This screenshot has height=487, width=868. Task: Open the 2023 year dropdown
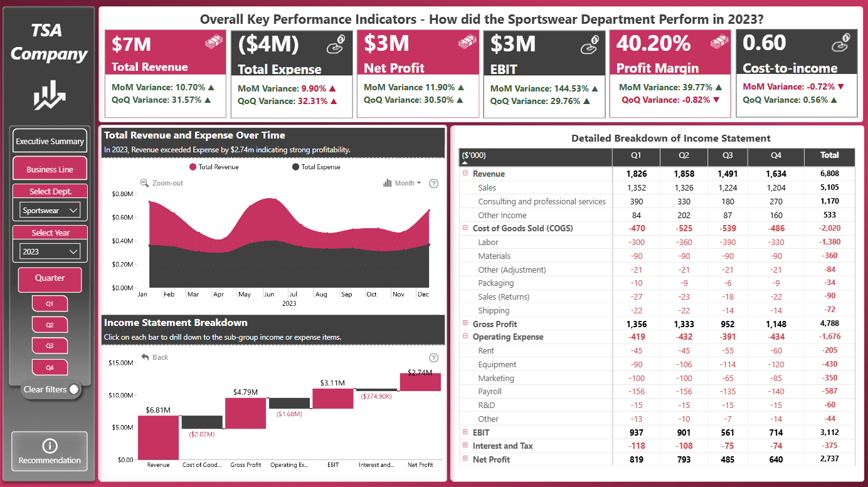[x=50, y=251]
